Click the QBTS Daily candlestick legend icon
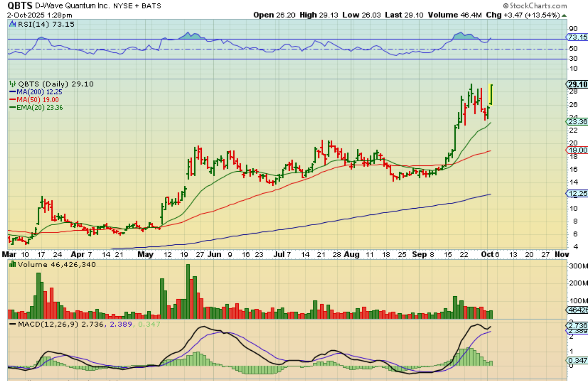This screenshot has height=381, width=588. coord(13,84)
